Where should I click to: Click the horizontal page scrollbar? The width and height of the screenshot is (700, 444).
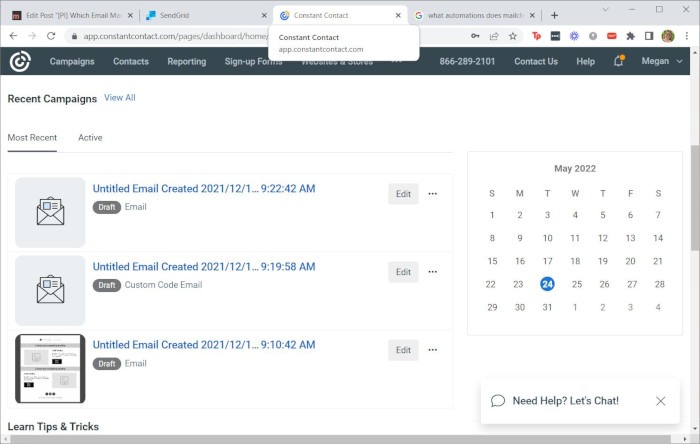[x=340, y=440]
